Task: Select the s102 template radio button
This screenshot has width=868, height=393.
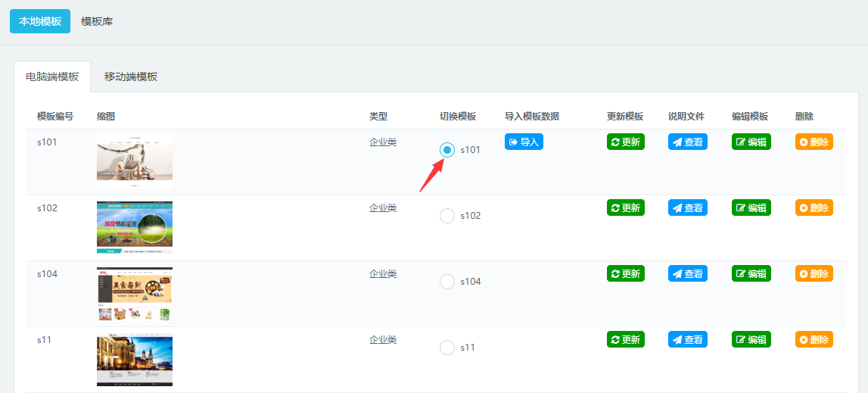Action: tap(447, 216)
